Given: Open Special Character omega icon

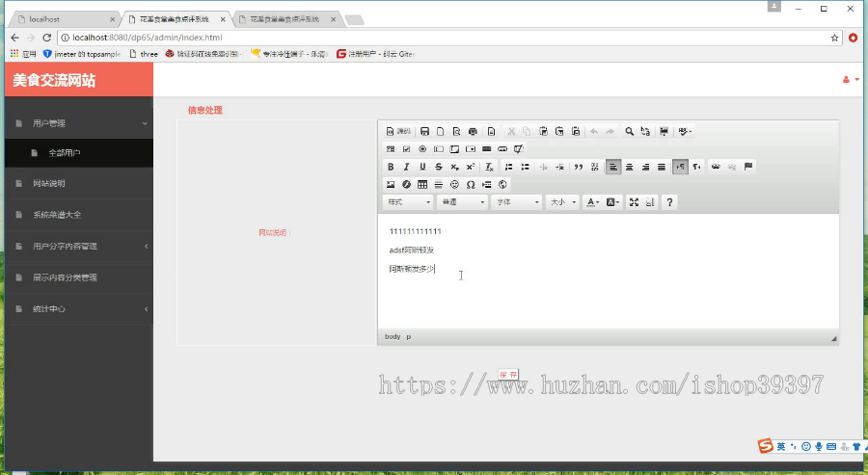Looking at the screenshot, I should (471, 185).
